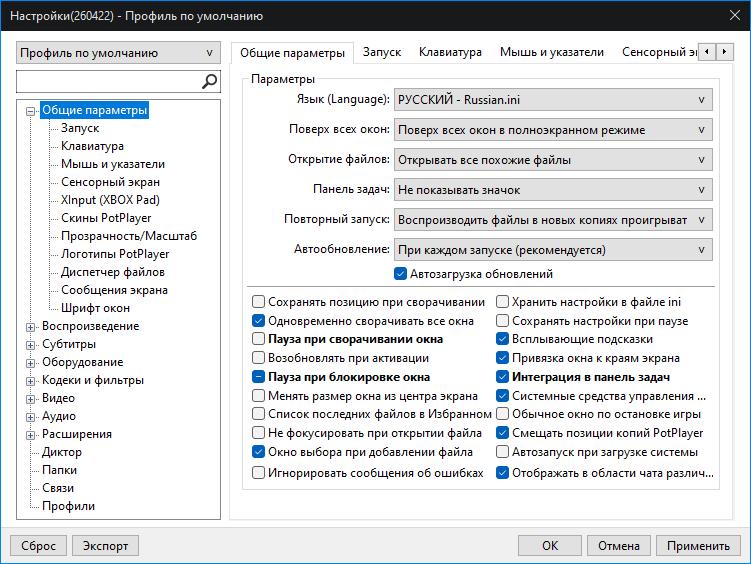Viewport: 751px width, 564px height.
Task: Toggle Интеграция в панель задач
Action: tap(502, 377)
